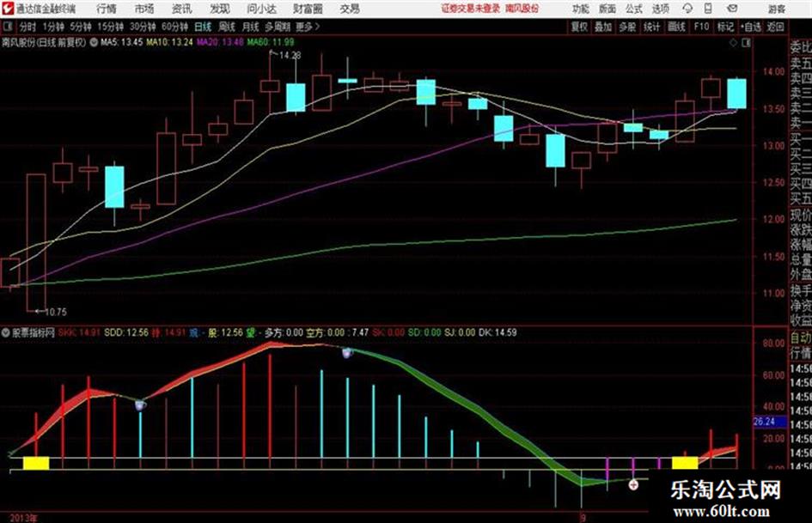Switch to the 月线 monthly period
812x523 pixels.
tap(251, 27)
